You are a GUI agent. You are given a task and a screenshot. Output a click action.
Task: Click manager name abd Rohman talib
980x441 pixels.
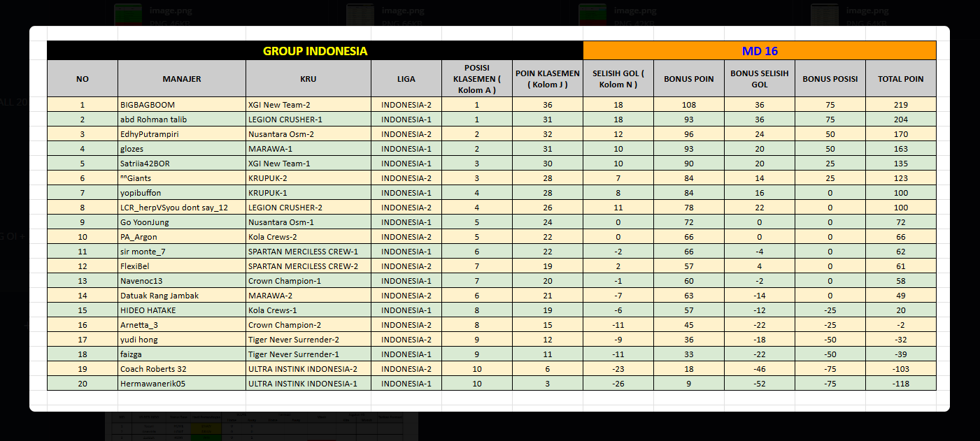tap(153, 120)
